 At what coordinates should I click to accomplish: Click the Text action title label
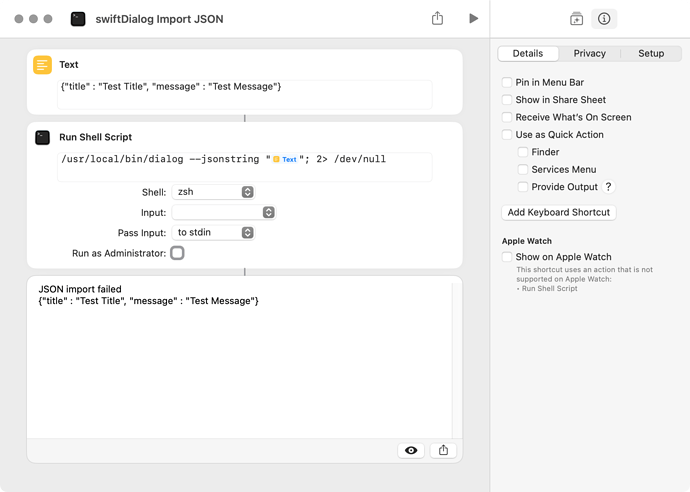pyautogui.click(x=69, y=65)
